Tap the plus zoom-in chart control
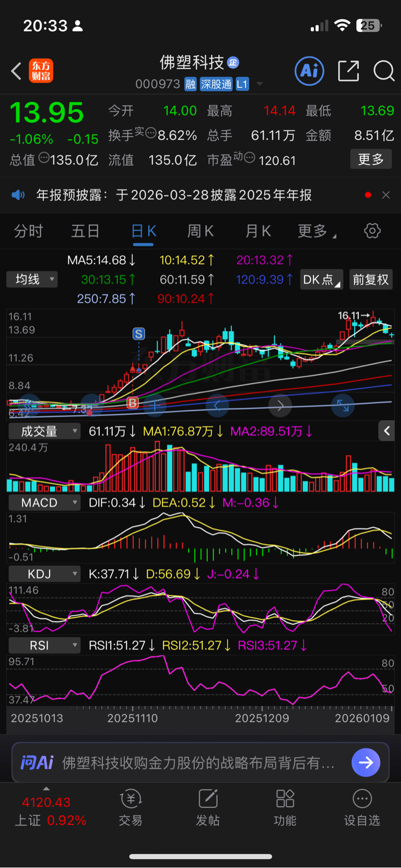The height and width of the screenshot is (868, 401). (155, 405)
